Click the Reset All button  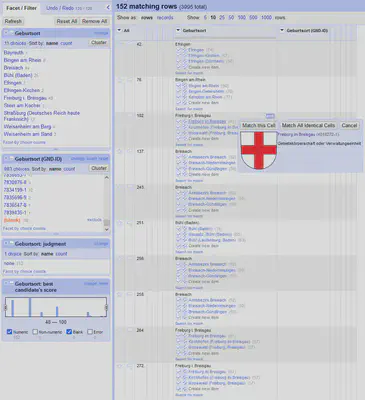pyautogui.click(x=67, y=21)
